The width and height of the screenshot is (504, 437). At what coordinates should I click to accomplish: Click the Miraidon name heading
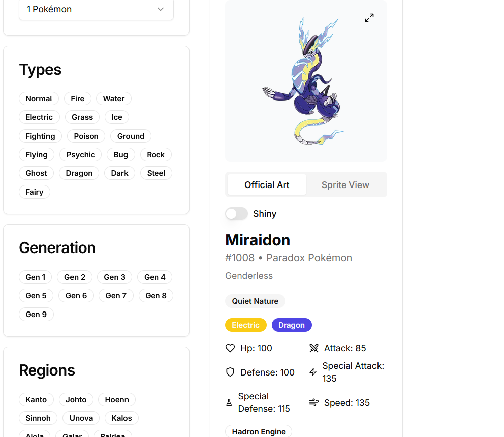pyautogui.click(x=258, y=240)
